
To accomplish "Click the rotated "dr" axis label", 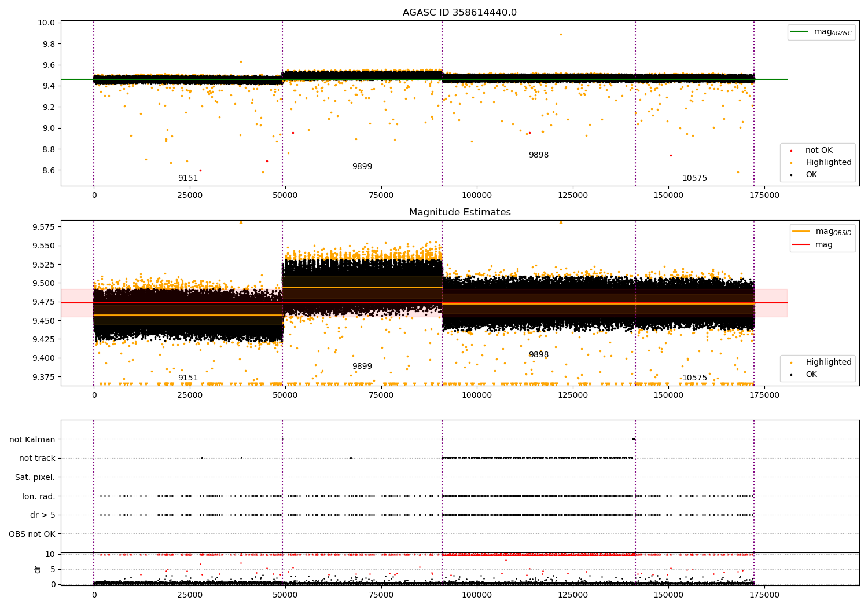I will [x=38, y=569].
